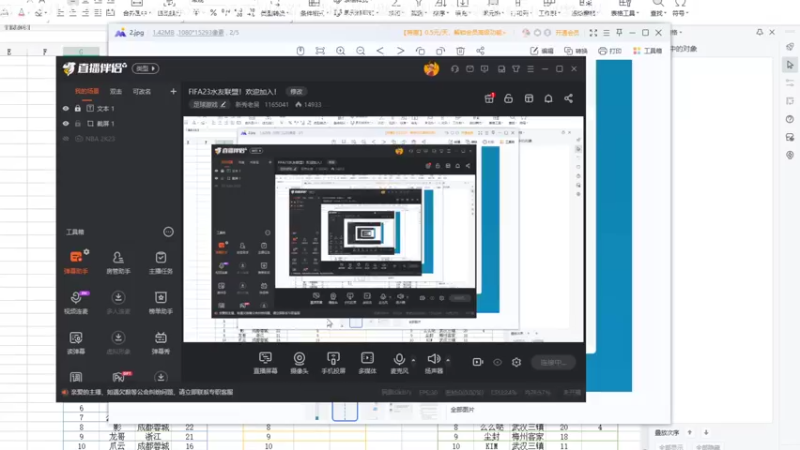Add 多媒体 source
The image size is (800, 450).
[x=367, y=363]
